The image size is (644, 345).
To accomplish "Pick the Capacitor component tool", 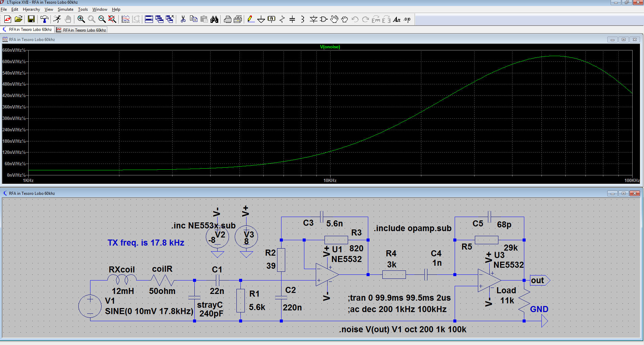I will [x=292, y=19].
